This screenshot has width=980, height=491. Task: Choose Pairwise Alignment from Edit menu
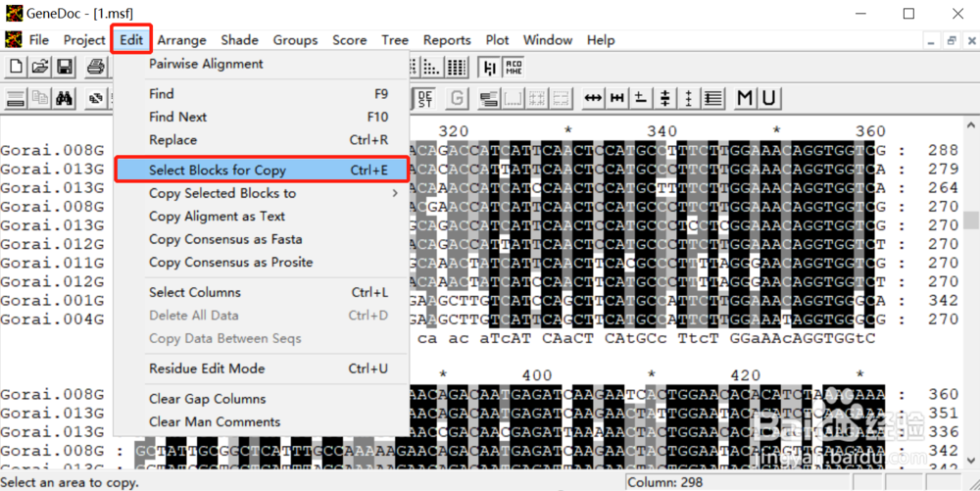click(x=262, y=64)
